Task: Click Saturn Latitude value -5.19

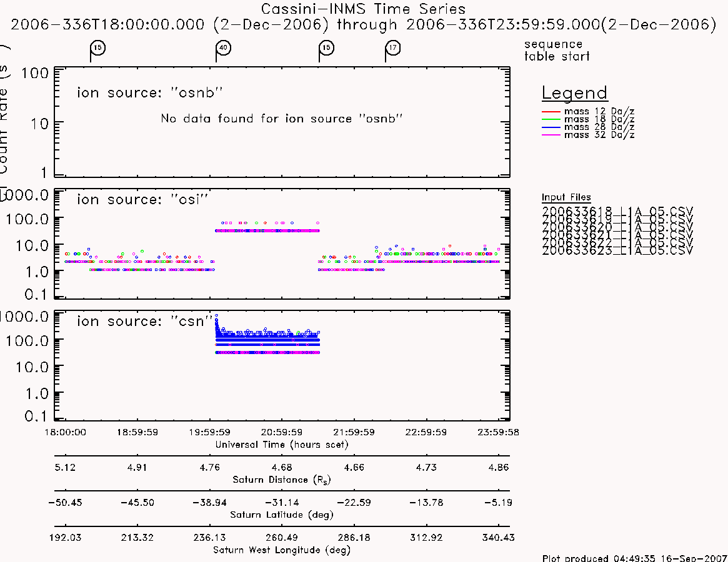Action: 498,503
